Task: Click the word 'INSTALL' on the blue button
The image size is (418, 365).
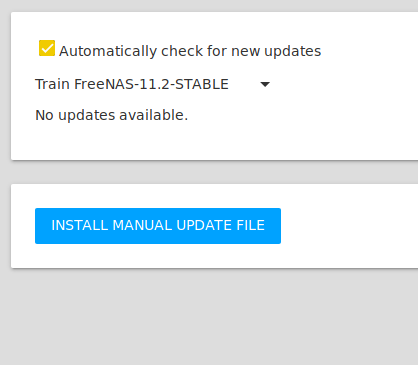Action: pyautogui.click(x=80, y=226)
